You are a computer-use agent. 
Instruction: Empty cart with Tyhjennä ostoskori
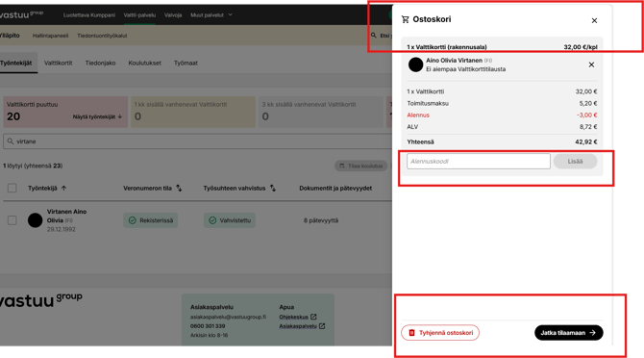(440, 333)
